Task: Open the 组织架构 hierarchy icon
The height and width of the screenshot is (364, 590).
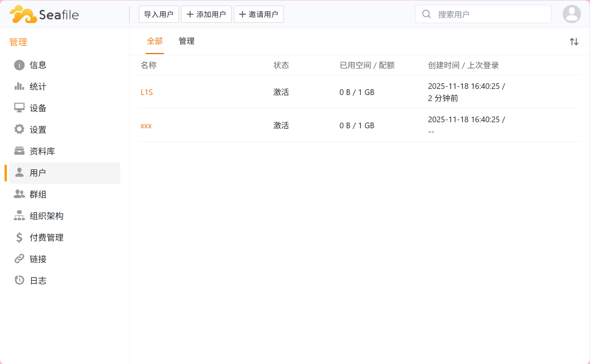Action: 19,216
